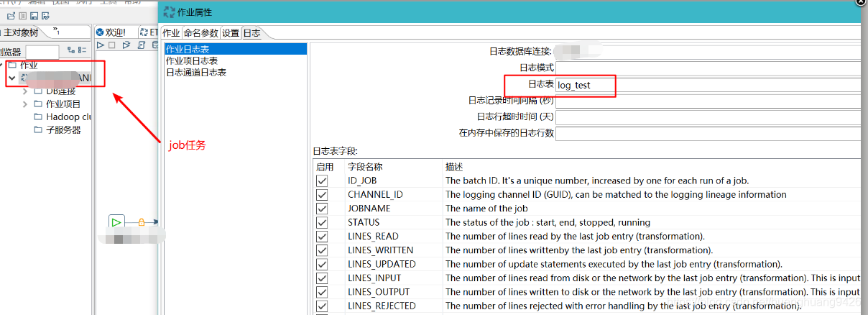Click the 字段名称 column header
The height and width of the screenshot is (315, 868).
tap(365, 167)
